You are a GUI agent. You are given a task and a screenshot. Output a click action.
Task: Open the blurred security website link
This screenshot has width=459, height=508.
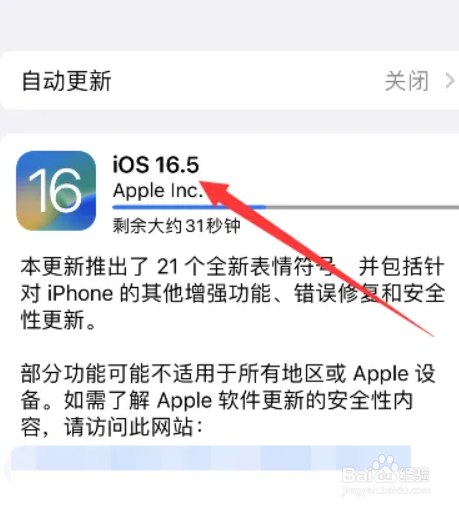click(x=211, y=458)
